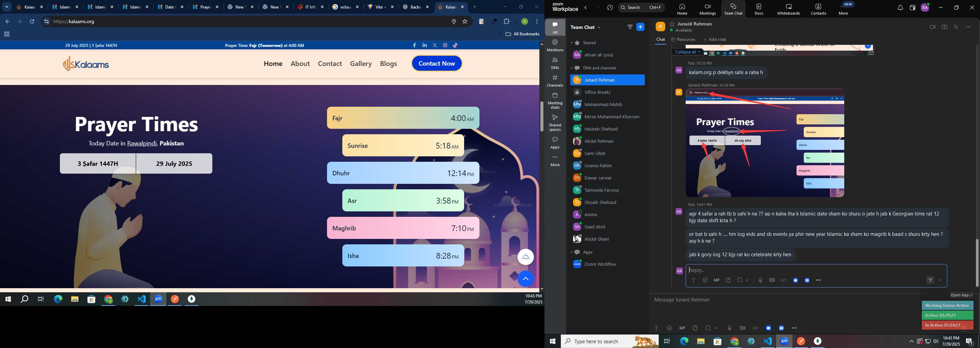Image resolution: width=980 pixels, height=348 pixels.
Task: Toggle star for Junaid Rehman chat
Action: point(672,23)
